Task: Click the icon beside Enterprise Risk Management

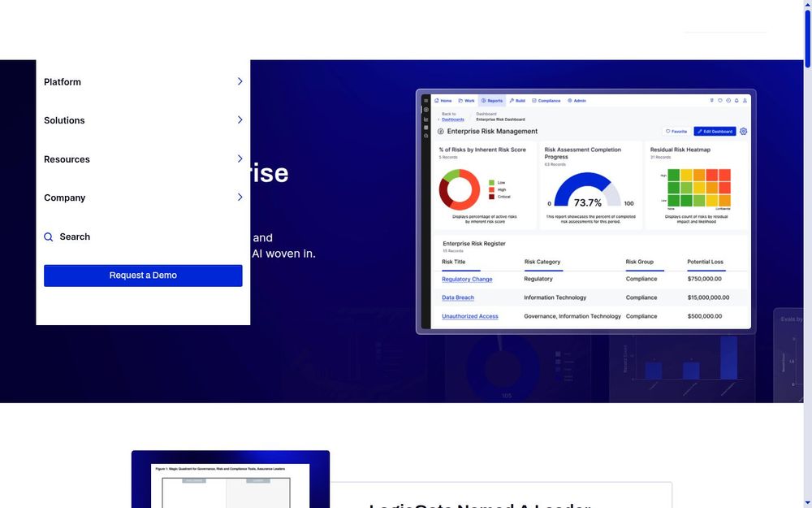Action: pyautogui.click(x=441, y=131)
